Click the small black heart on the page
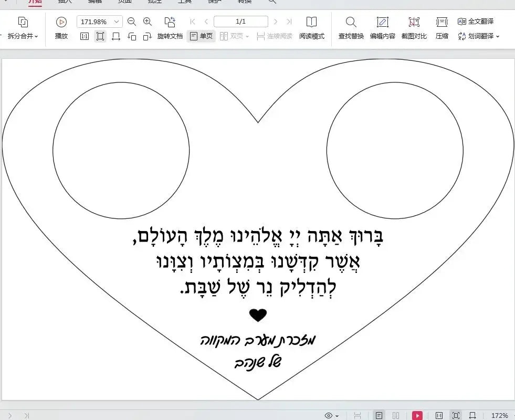This screenshot has height=420, width=515. coord(258,315)
